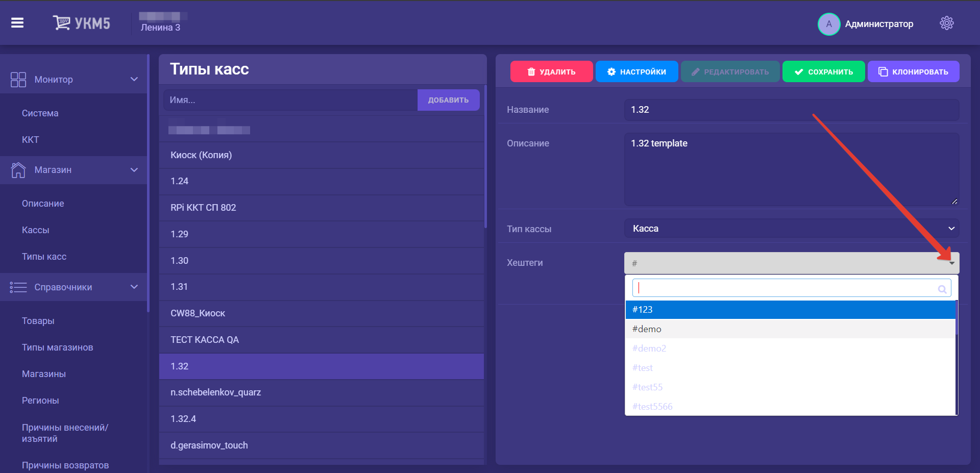The image size is (980, 473).
Task: Open Причины внесений/изъятий in sidebar
Action: coord(65,433)
